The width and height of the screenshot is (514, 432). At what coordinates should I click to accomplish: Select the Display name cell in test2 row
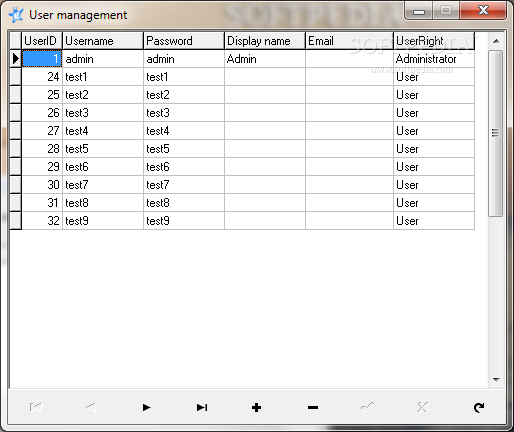(265, 95)
